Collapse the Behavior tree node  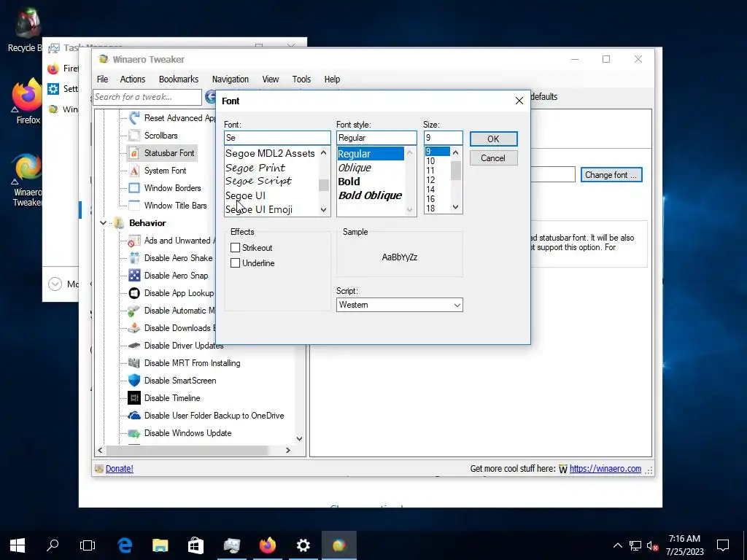103,223
